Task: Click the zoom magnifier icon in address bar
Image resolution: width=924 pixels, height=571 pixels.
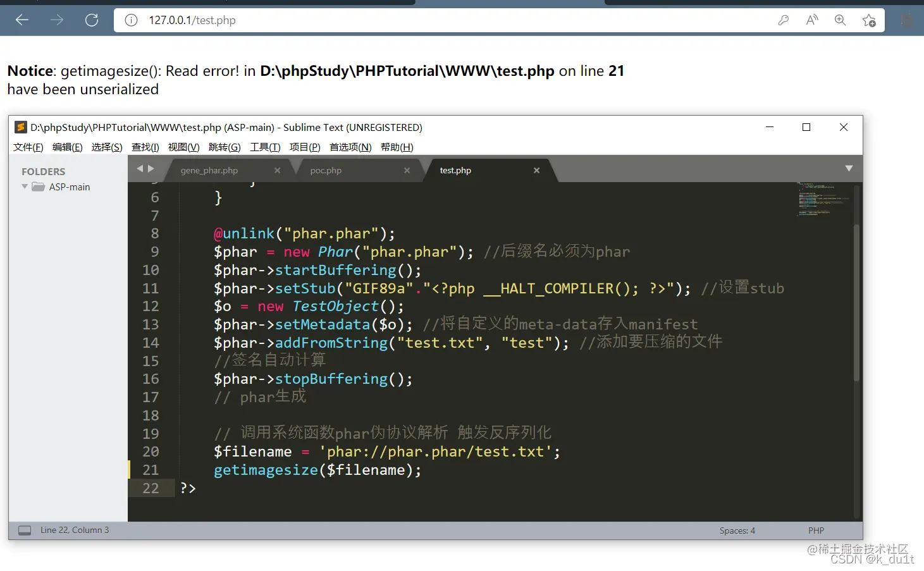Action: pos(840,20)
